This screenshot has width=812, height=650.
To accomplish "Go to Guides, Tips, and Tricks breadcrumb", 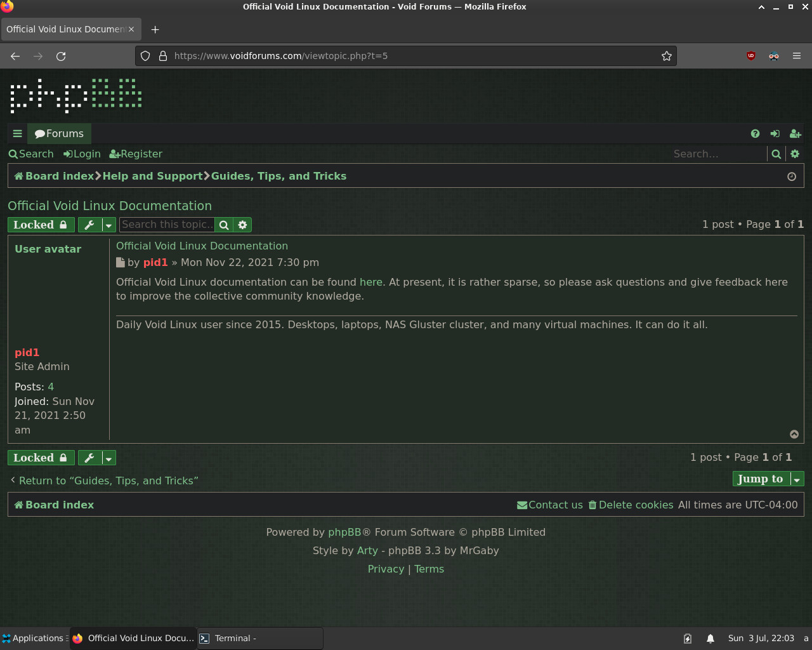I will click(278, 176).
